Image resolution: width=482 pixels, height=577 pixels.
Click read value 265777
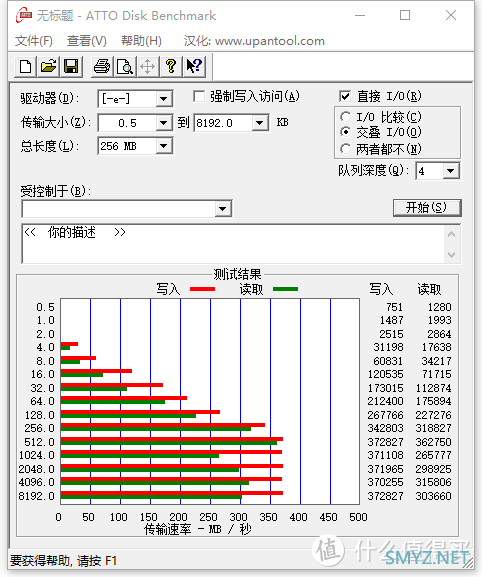click(433, 455)
